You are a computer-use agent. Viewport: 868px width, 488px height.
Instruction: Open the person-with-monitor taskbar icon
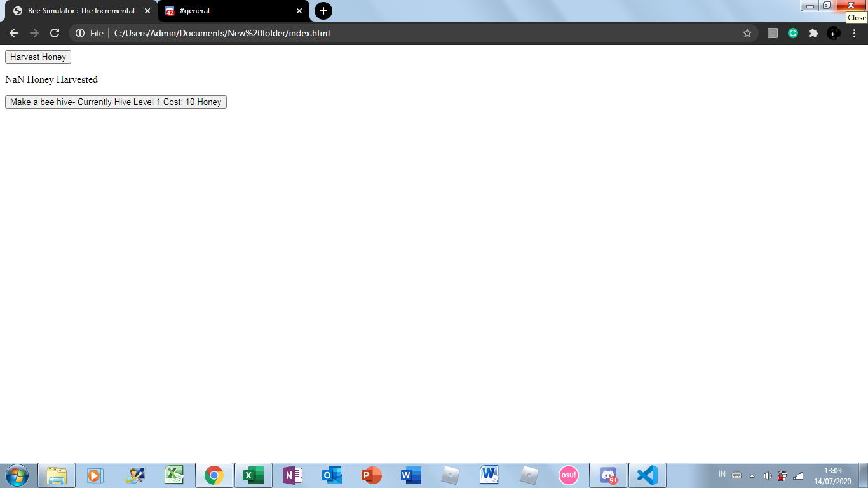135,475
